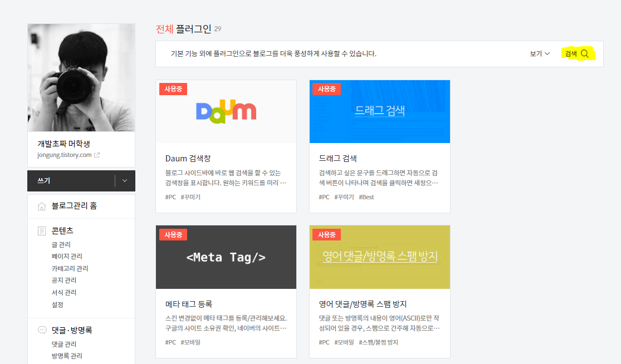Open 서식 관리 in the sidebar

coord(63,292)
